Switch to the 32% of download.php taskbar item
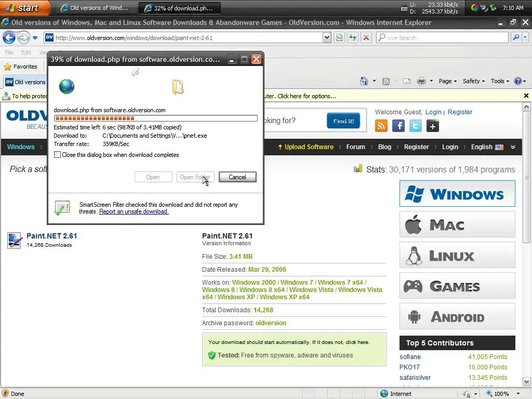Screen dimensions: 532x399 pos(179,8)
